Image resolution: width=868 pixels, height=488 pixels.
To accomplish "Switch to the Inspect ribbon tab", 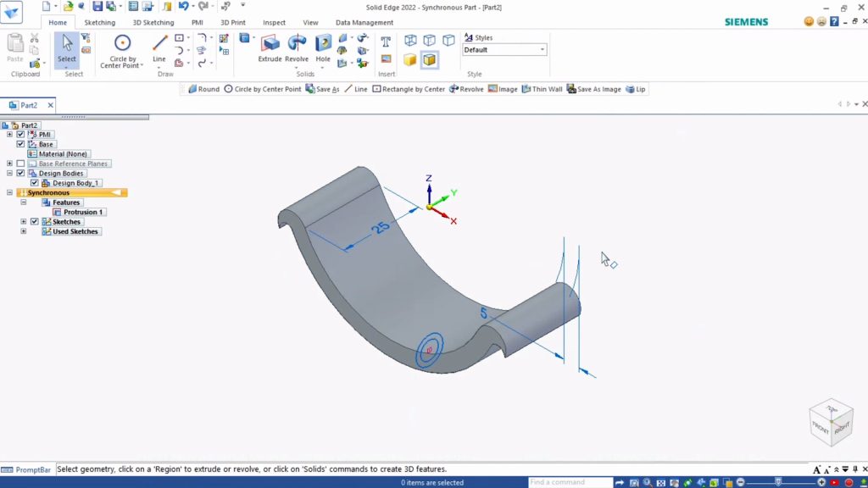I will pyautogui.click(x=274, y=23).
